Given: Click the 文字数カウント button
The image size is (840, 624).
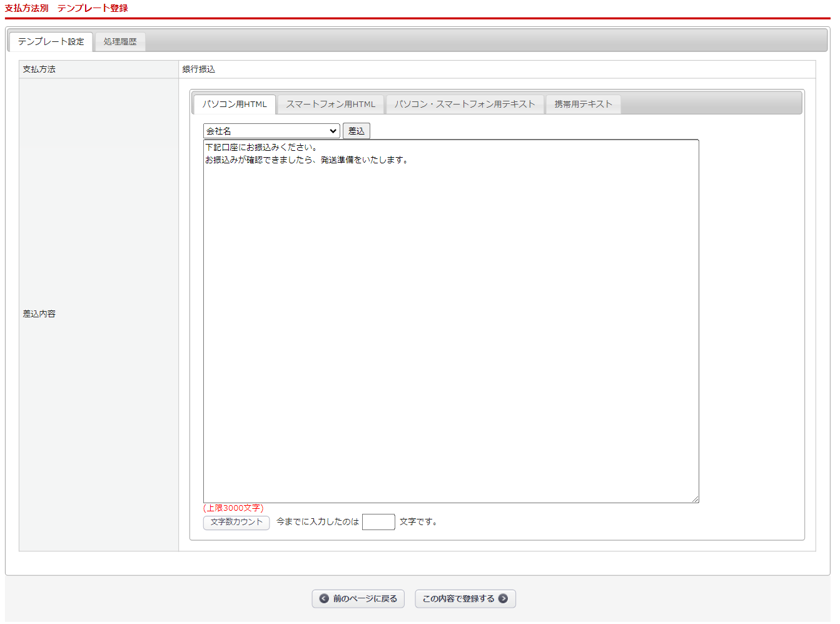Looking at the screenshot, I should (236, 522).
